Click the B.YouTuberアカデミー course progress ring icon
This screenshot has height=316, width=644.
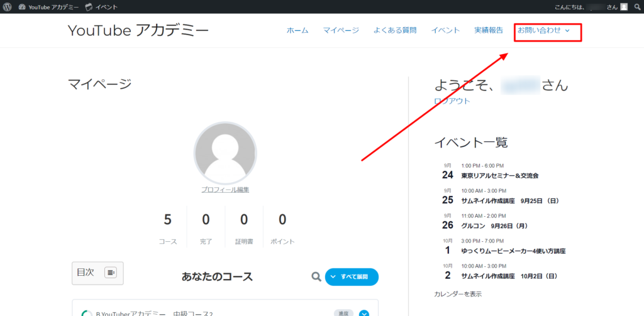[x=87, y=313]
